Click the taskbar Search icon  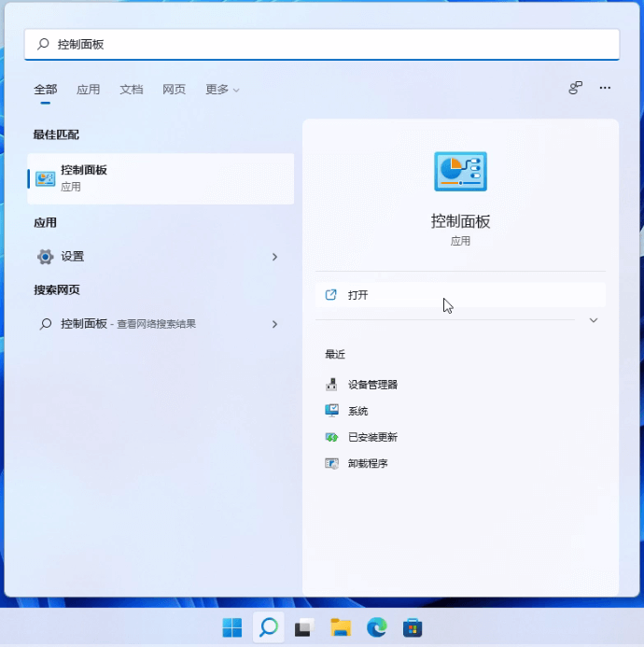pos(269,627)
